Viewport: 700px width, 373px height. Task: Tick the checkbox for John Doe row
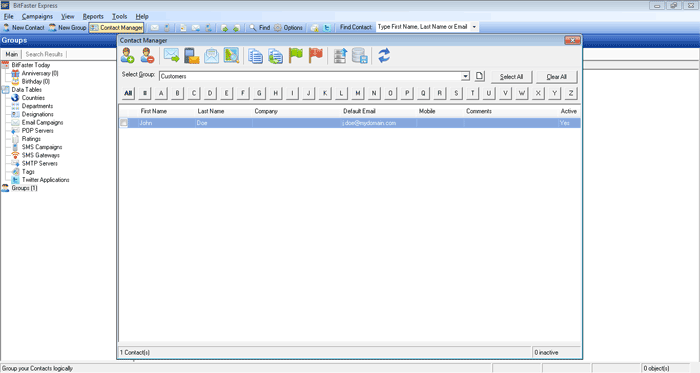[x=124, y=123]
